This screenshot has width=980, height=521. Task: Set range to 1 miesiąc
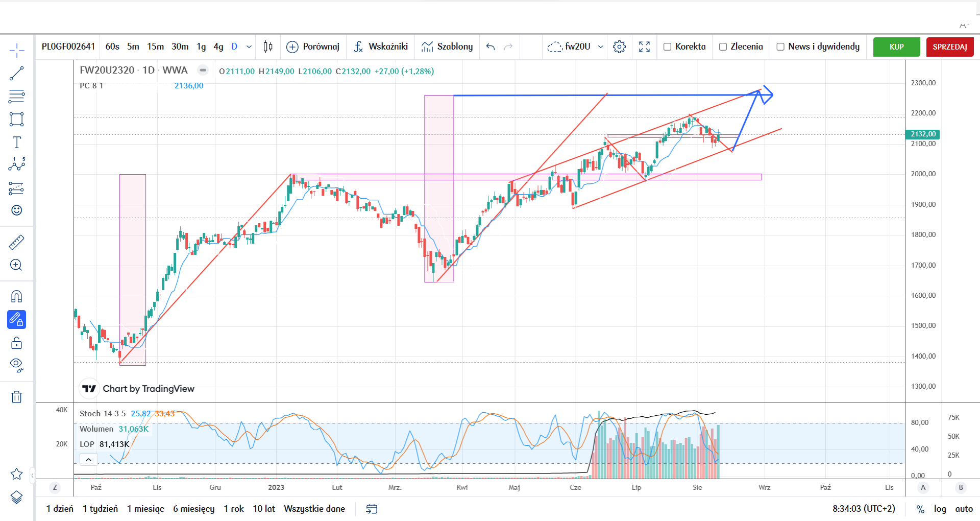click(146, 509)
